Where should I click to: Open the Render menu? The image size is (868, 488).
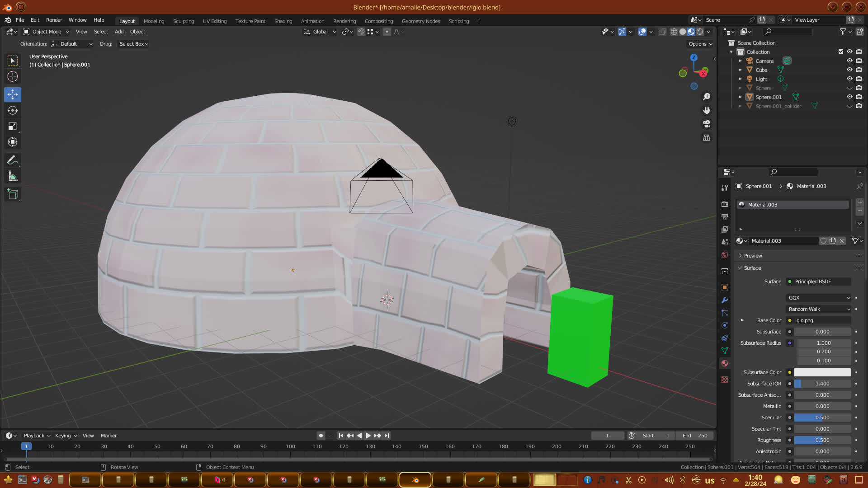pyautogui.click(x=54, y=20)
